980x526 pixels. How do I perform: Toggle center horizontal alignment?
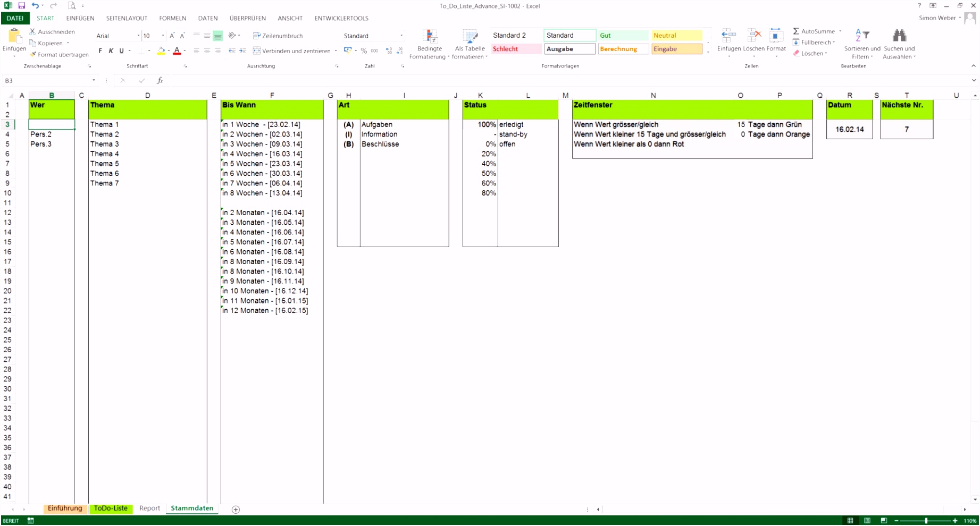[x=207, y=50]
